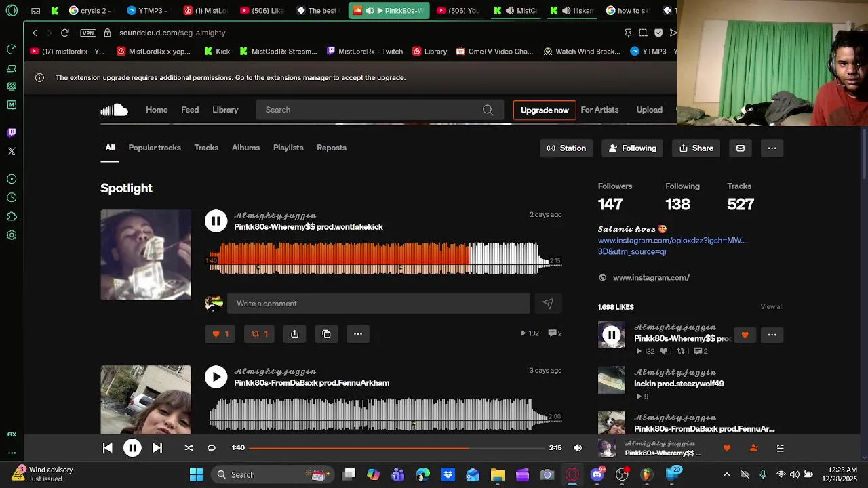This screenshot has height=488, width=868.
Task: Open Home in SoundCloud header
Action: 157,110
